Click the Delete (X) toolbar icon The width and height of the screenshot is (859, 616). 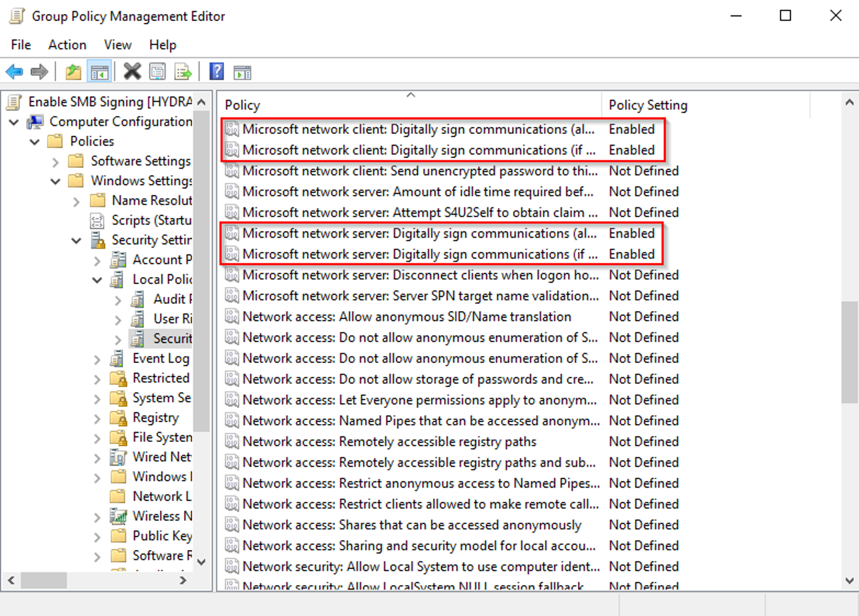pos(132,71)
